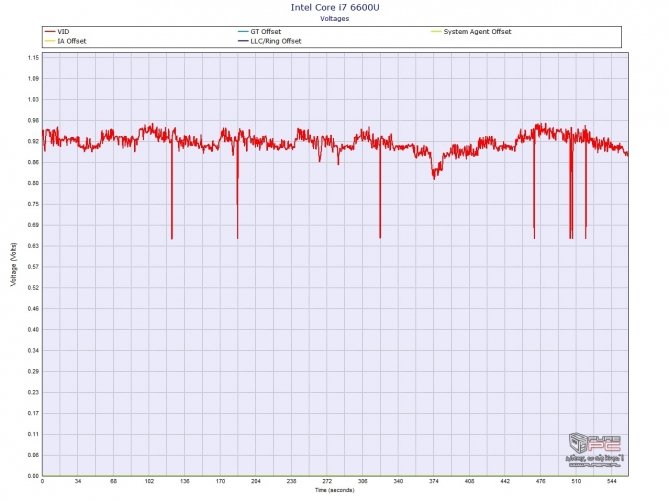Click the 'Voltage (Volts)' axis title
Viewport: 670px width, 502px height.
(14, 264)
